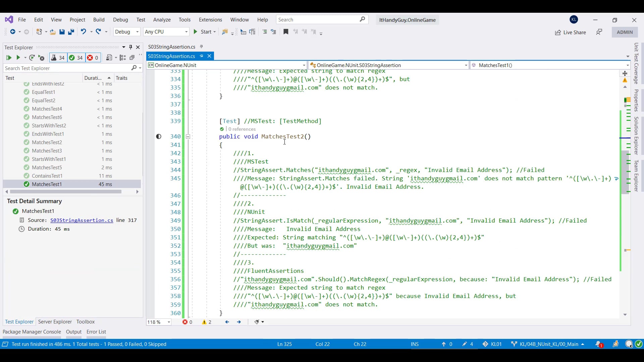
Task: Toggle bookmark icon in toolbar
Action: (286, 32)
